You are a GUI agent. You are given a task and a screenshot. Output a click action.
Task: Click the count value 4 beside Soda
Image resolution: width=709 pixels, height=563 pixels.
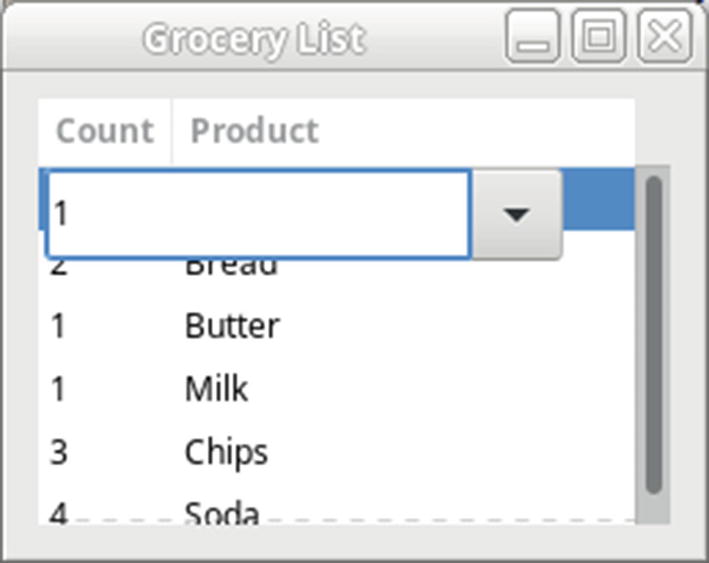(58, 512)
